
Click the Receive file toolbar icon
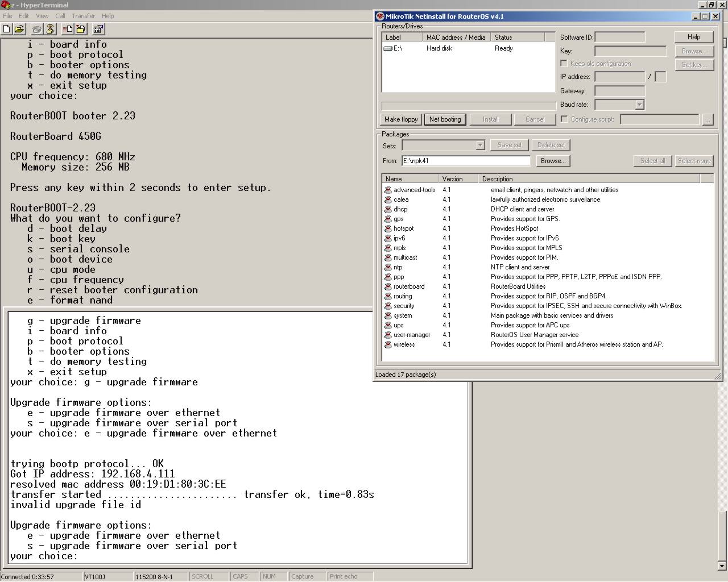coord(80,29)
